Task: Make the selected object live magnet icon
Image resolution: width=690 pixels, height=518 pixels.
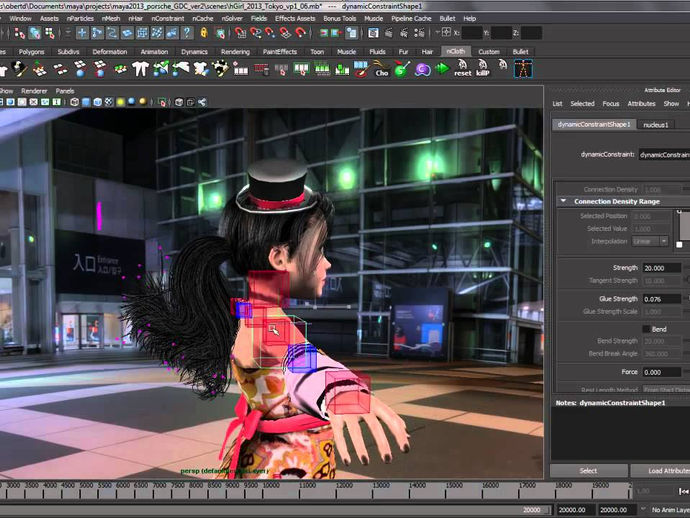Action: pos(301,33)
